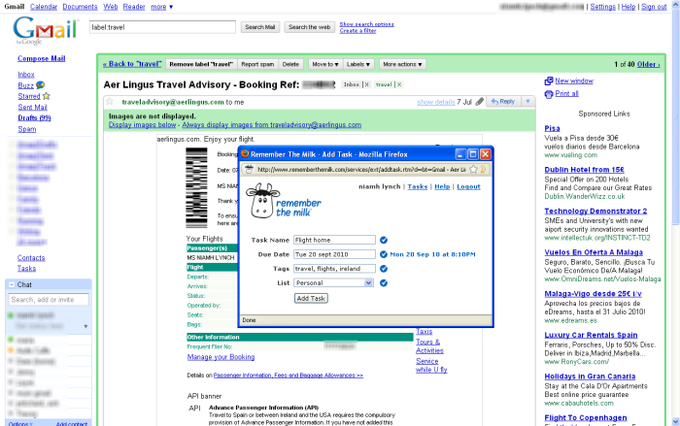Viewport: 680px width, 426px height.
Task: Open the more menu in top bar
Action: pos(162,7)
